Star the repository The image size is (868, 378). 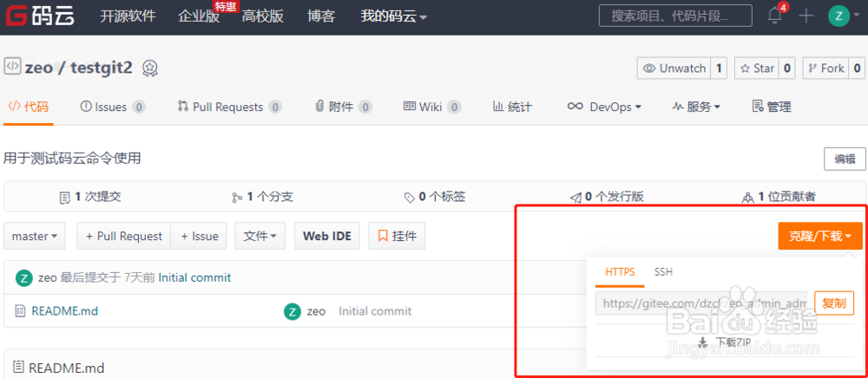(x=757, y=68)
